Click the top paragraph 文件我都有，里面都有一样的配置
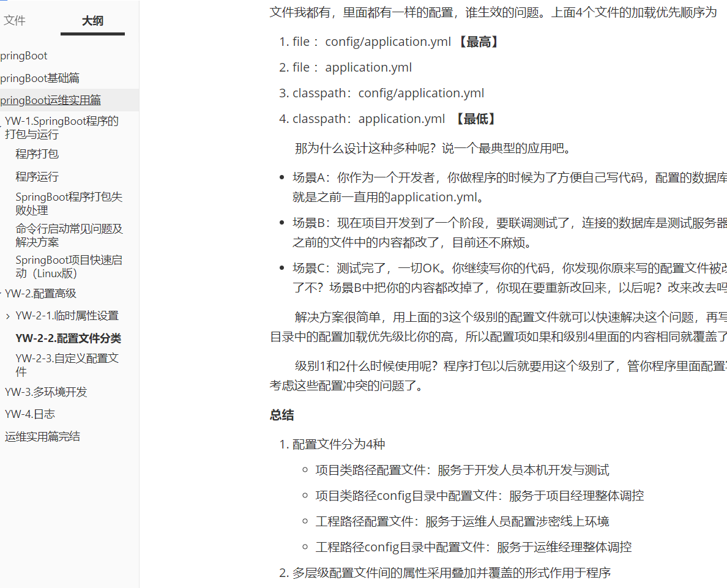 [x=493, y=12]
